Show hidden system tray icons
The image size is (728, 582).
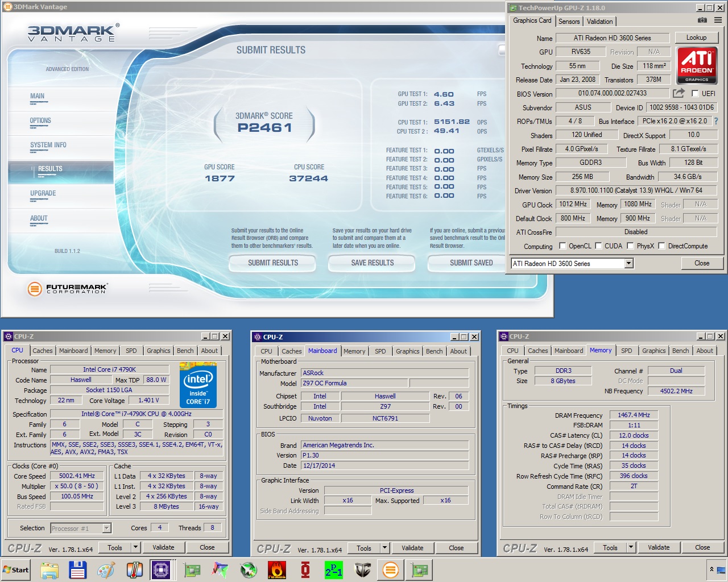(711, 569)
